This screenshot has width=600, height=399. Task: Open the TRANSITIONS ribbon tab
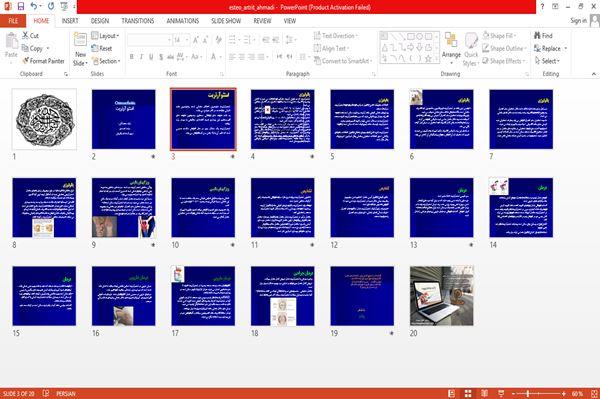138,21
